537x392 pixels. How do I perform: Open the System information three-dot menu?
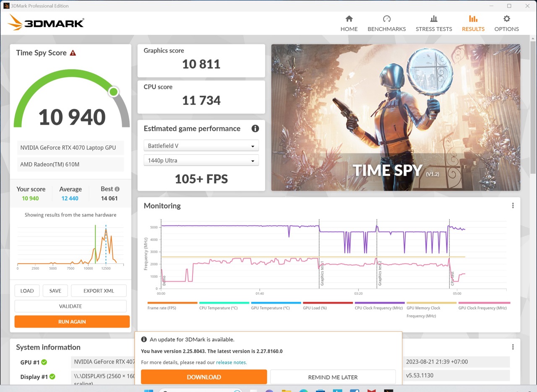coord(513,347)
